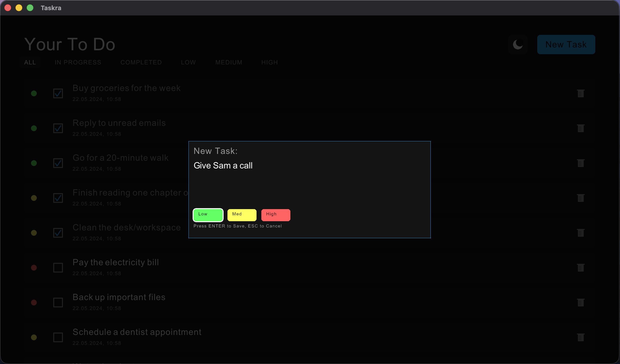Viewport: 620px width, 364px height.
Task: Delete the Finish reading one chapter task
Action: click(581, 198)
